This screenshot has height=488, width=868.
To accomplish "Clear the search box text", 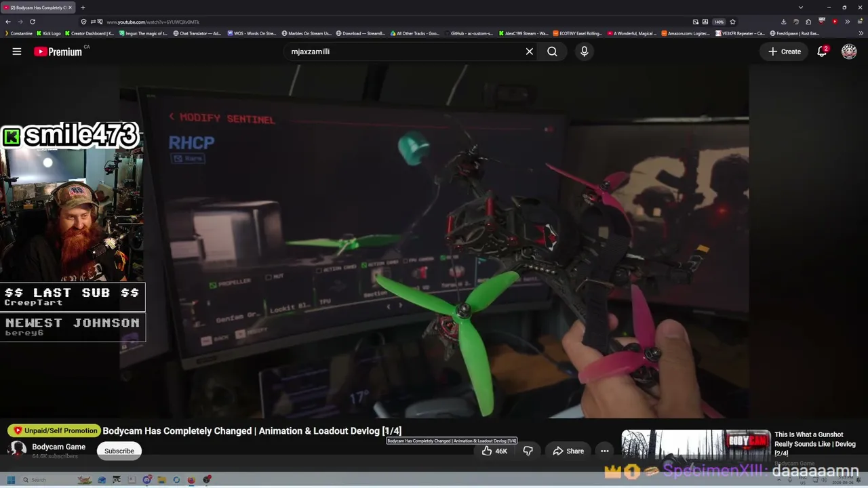I will [530, 52].
